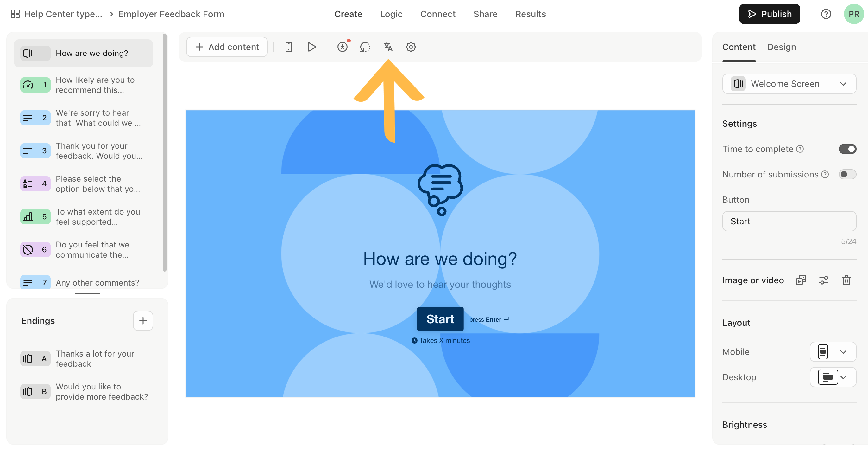Switch to the Connect tab
868x450 pixels.
(438, 14)
